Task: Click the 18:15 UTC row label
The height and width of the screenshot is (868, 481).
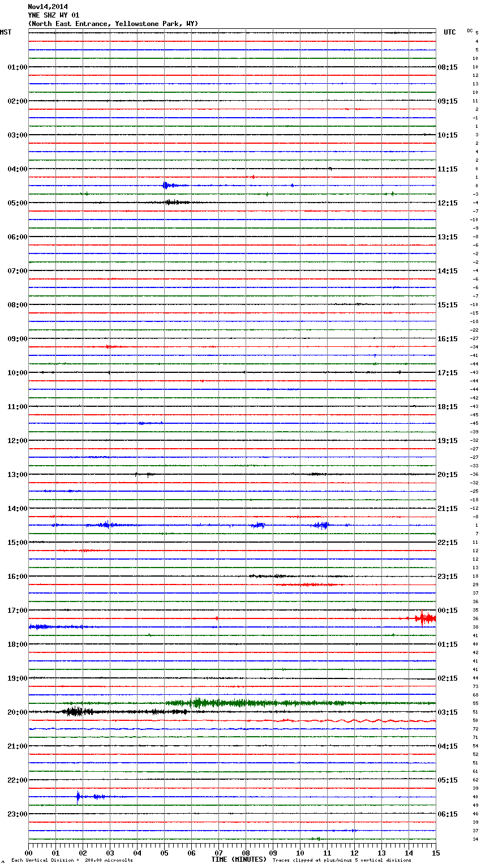Action: (x=448, y=407)
